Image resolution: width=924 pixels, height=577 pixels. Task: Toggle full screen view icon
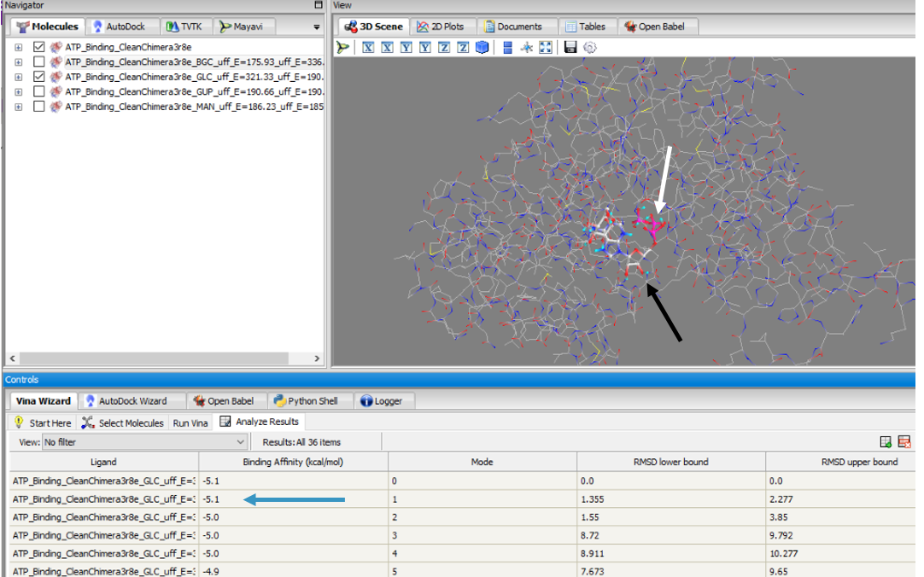546,48
